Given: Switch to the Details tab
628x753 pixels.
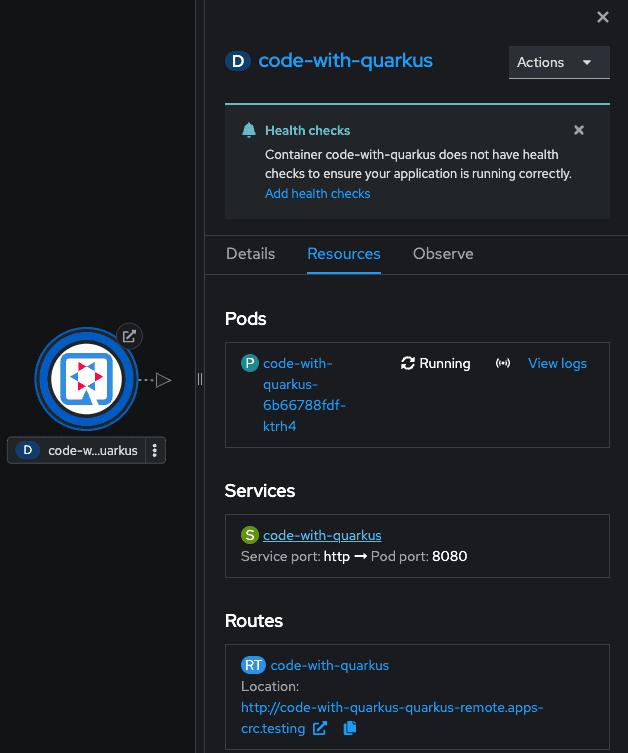Looking at the screenshot, I should coord(250,254).
